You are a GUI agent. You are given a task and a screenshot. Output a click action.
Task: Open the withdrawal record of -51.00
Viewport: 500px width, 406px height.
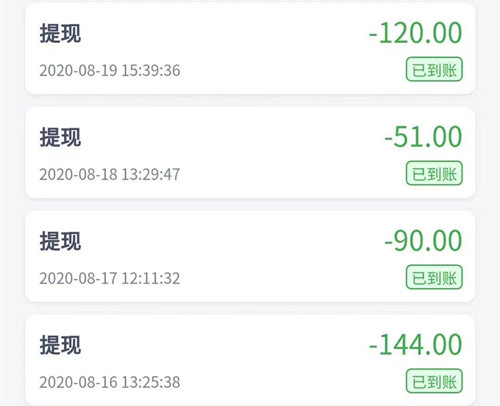(250, 153)
